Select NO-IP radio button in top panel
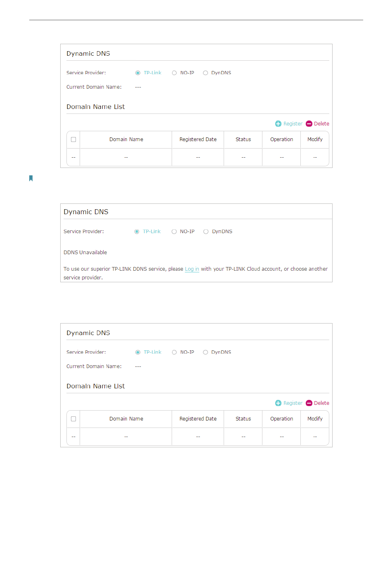The image size is (392, 586). [174, 73]
